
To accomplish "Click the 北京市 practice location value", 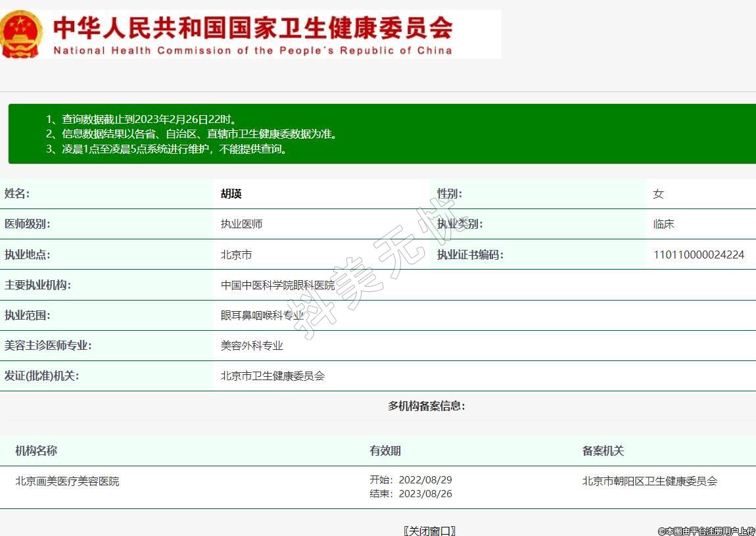I will pyautogui.click(x=236, y=255).
